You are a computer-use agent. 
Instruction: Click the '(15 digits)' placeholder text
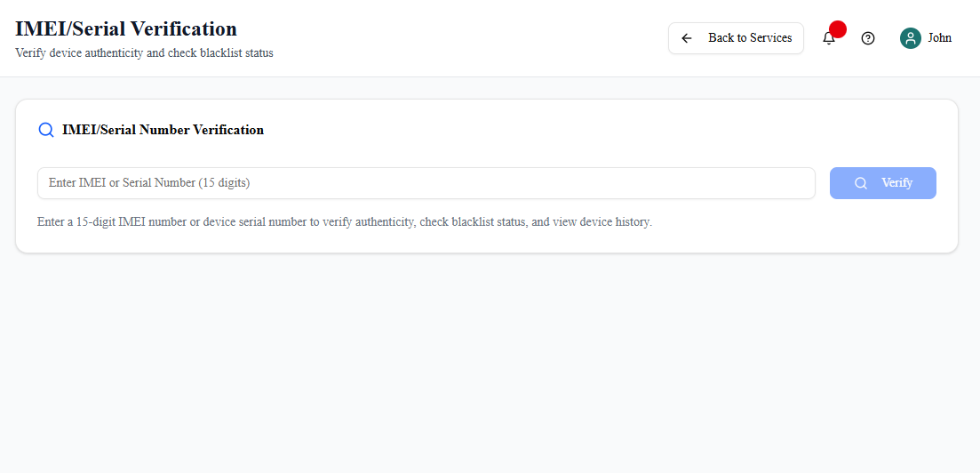coord(224,183)
